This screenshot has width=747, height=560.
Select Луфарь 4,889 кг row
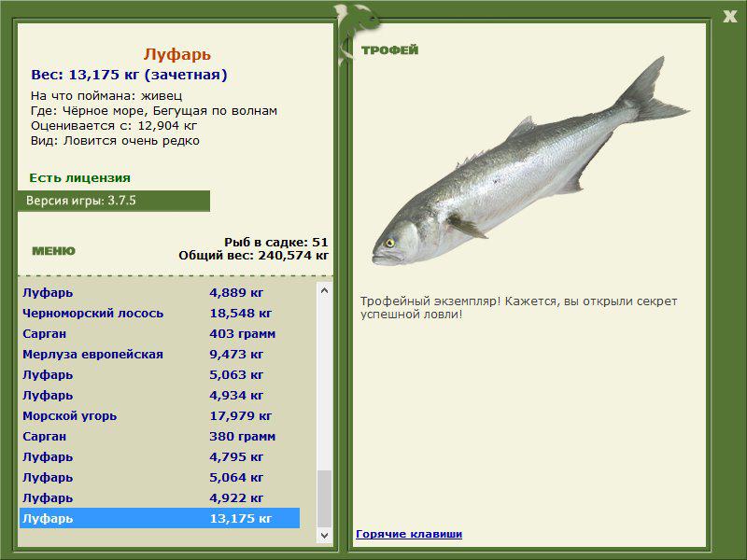pos(160,292)
